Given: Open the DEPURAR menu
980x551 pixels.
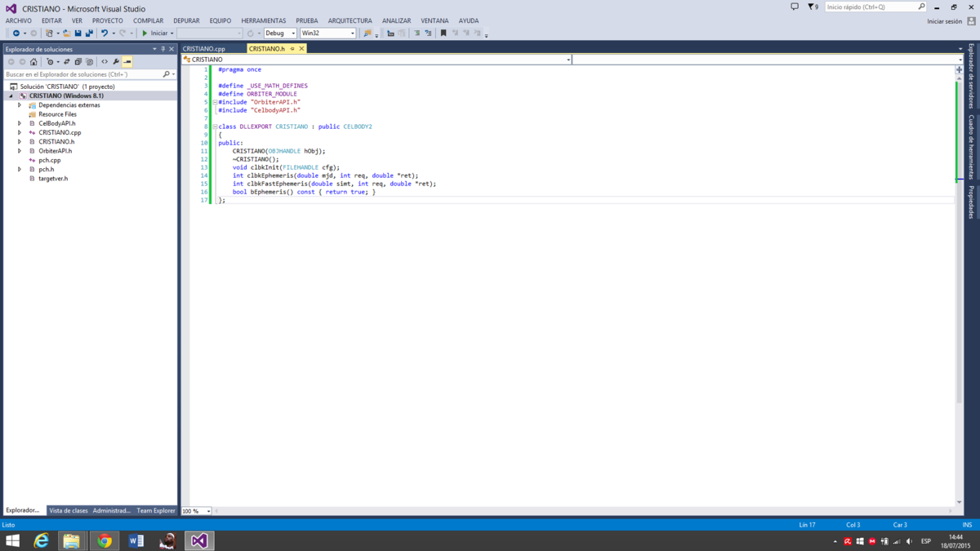Looking at the screenshot, I should pos(186,21).
